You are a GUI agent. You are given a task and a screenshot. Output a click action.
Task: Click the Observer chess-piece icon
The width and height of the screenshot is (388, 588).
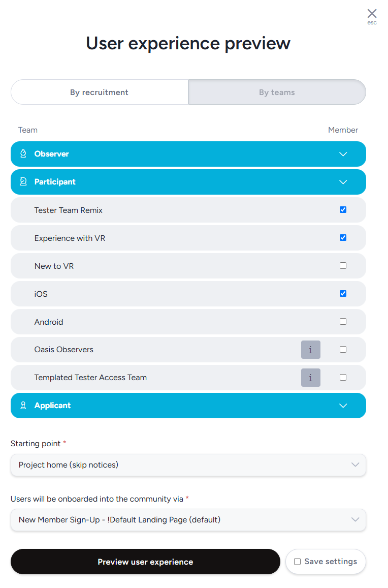tap(23, 154)
